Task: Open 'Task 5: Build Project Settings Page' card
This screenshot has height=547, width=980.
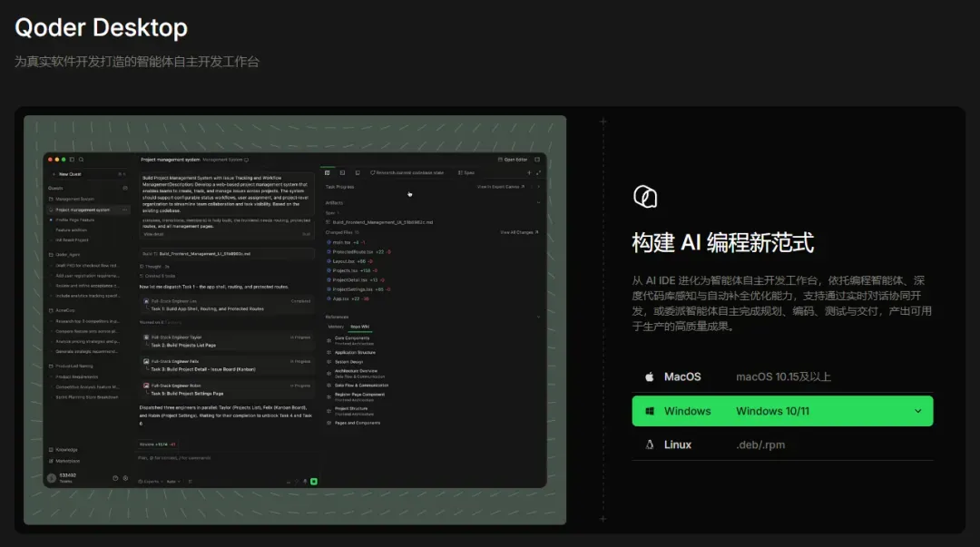Action: click(x=228, y=389)
